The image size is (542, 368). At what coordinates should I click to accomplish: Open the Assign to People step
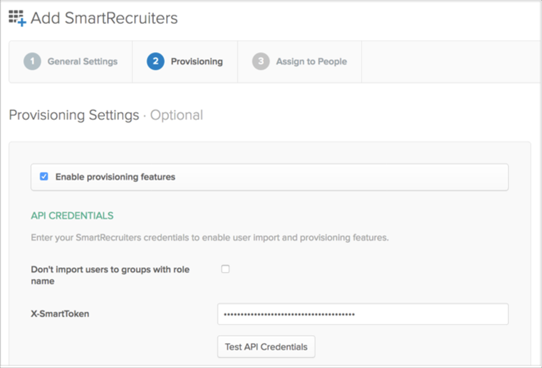299,62
